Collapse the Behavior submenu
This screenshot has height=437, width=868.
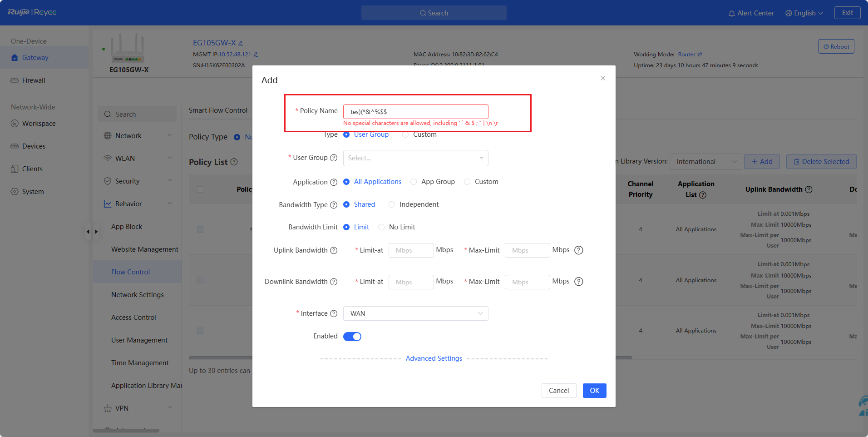point(170,204)
